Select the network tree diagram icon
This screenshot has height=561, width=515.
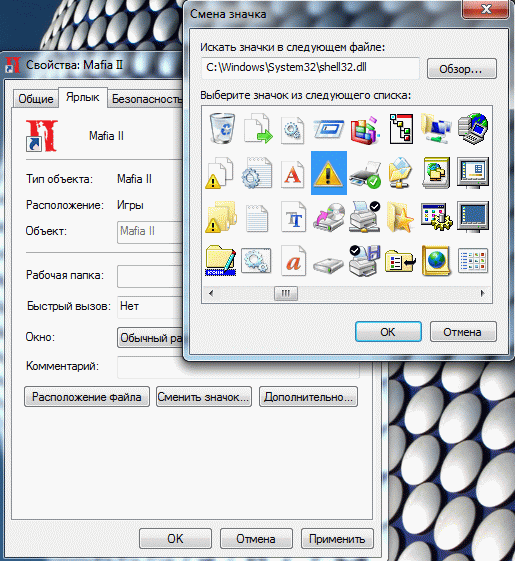(401, 129)
